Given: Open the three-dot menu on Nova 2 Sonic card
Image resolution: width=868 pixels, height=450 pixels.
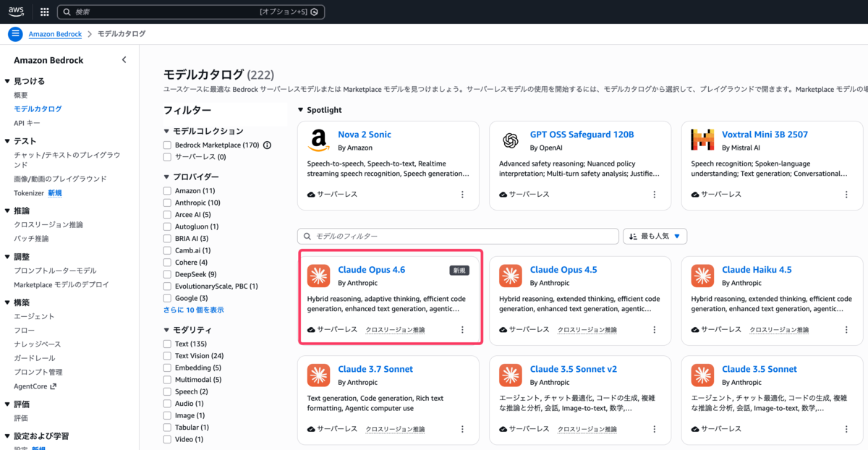Looking at the screenshot, I should pyautogui.click(x=462, y=195).
